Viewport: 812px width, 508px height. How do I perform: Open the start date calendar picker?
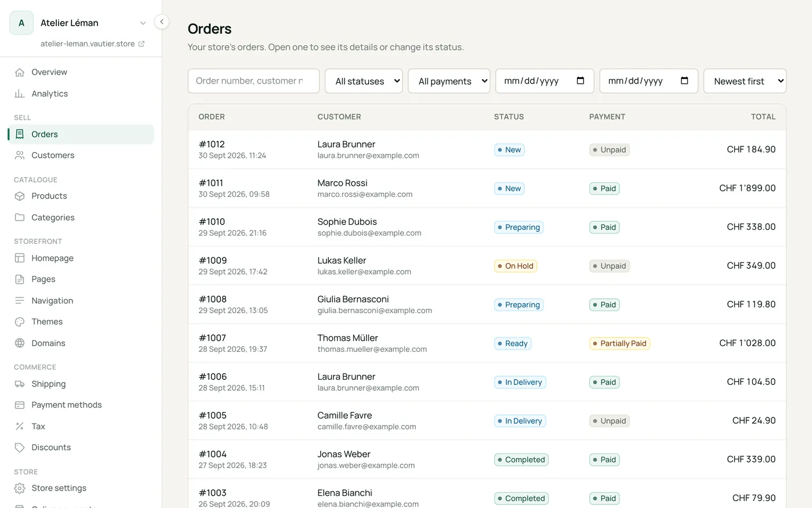581,81
